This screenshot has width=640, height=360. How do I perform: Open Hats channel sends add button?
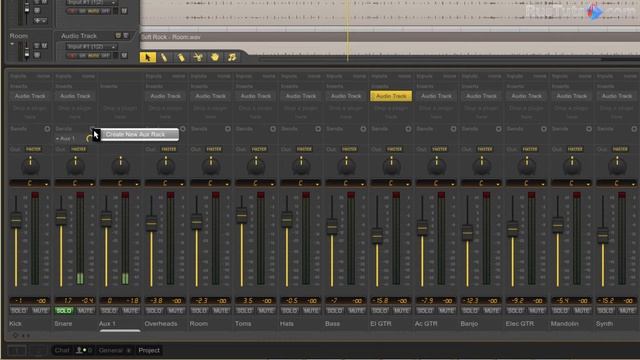(x=318, y=129)
